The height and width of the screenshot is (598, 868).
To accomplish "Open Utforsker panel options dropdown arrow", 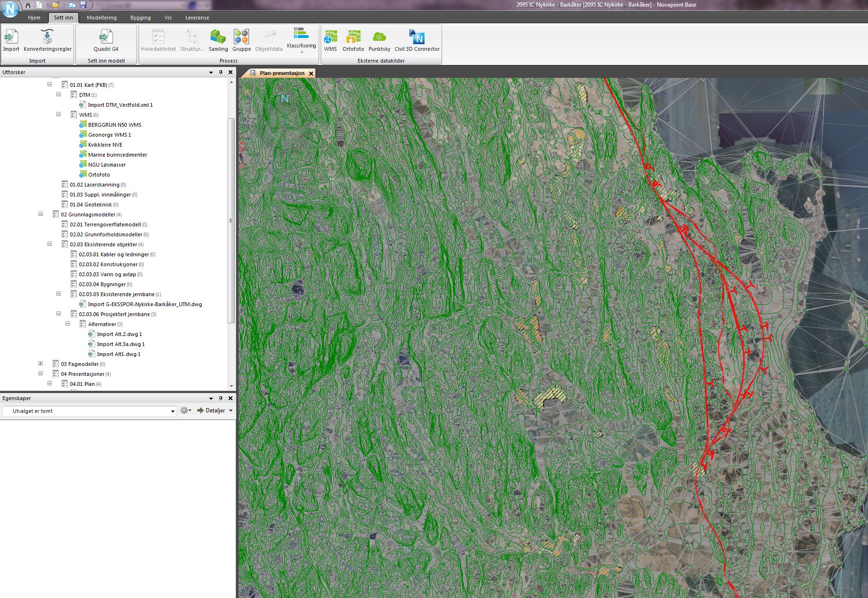I will (211, 72).
